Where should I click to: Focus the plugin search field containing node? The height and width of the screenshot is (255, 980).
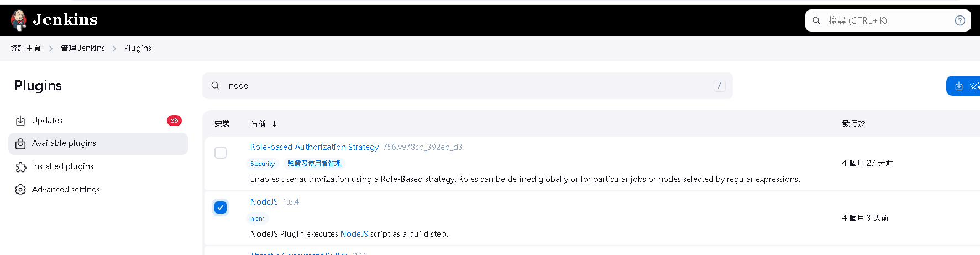pos(468,86)
